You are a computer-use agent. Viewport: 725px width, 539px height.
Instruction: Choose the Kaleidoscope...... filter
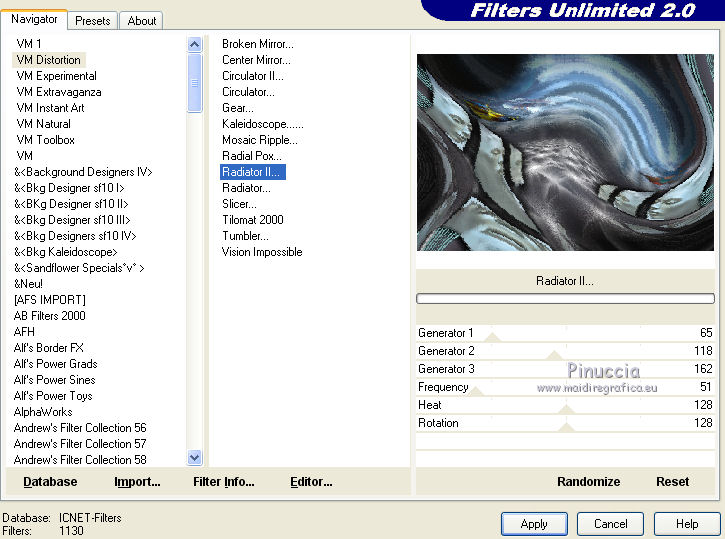pos(263,124)
